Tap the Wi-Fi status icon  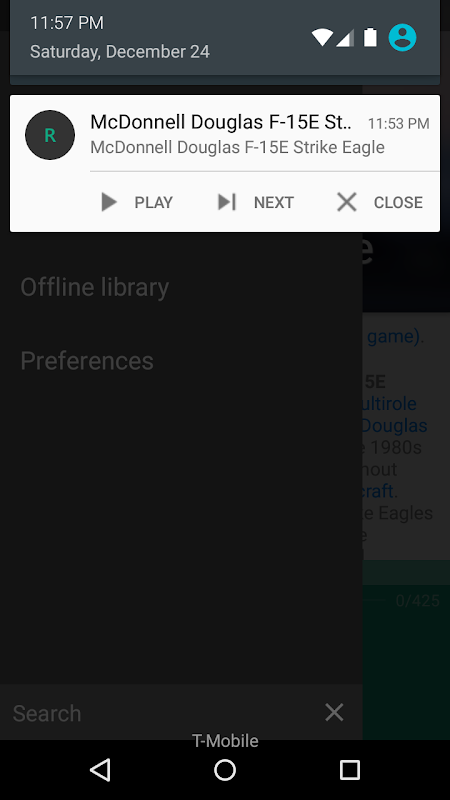(322, 37)
